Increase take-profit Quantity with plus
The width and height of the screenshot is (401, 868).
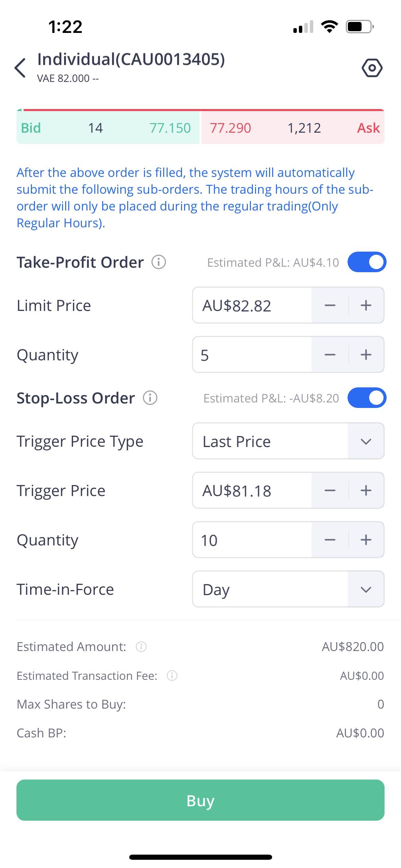[x=366, y=354]
